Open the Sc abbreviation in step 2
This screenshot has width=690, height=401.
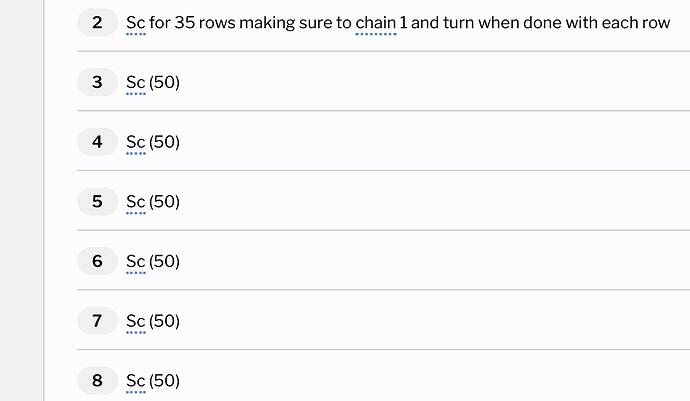coord(136,23)
